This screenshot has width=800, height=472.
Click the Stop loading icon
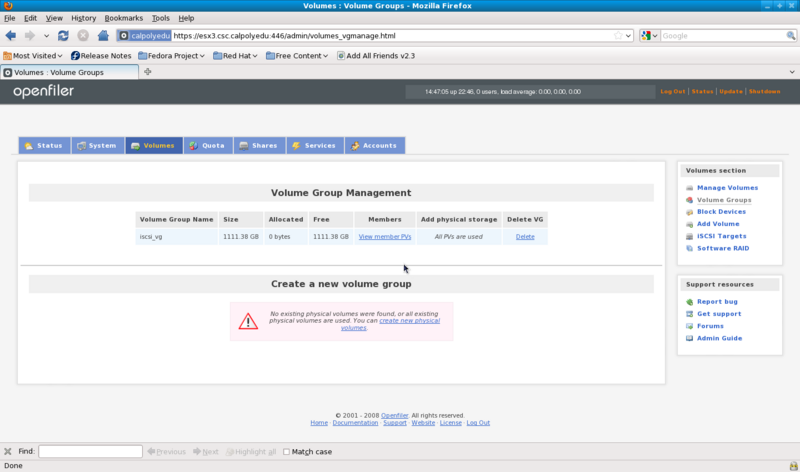[x=83, y=36]
